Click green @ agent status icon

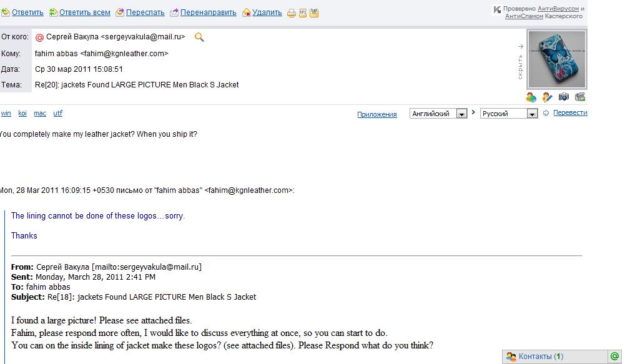click(615, 357)
